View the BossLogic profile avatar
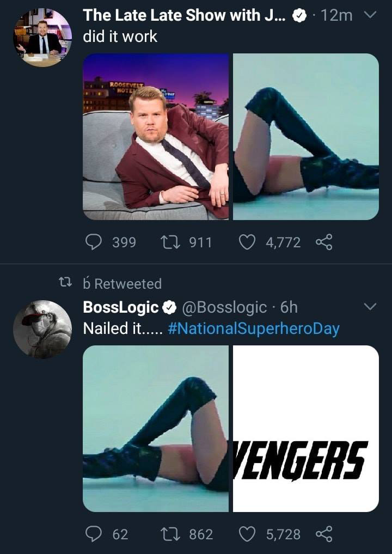Image resolution: width=392 pixels, height=554 pixels. click(42, 329)
